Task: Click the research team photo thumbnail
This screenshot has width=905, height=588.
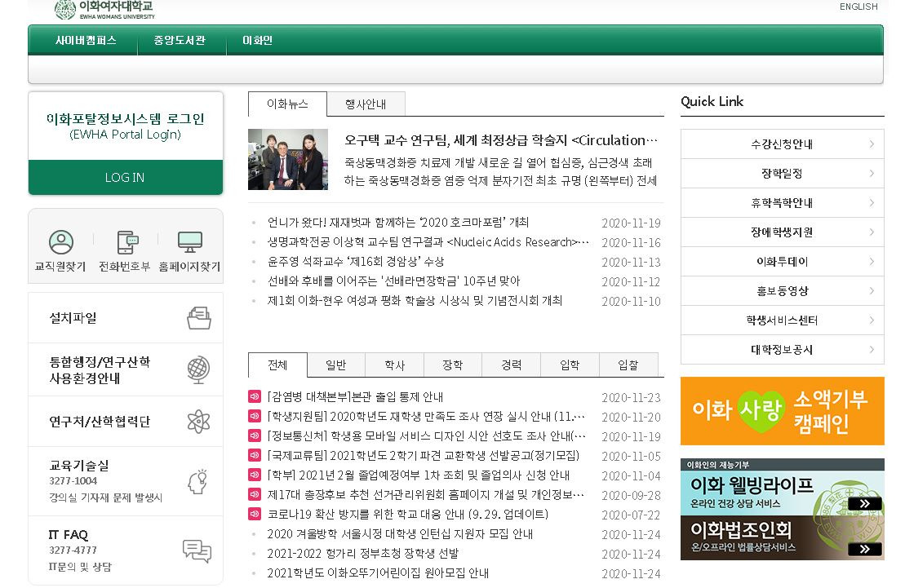Action: 286,159
